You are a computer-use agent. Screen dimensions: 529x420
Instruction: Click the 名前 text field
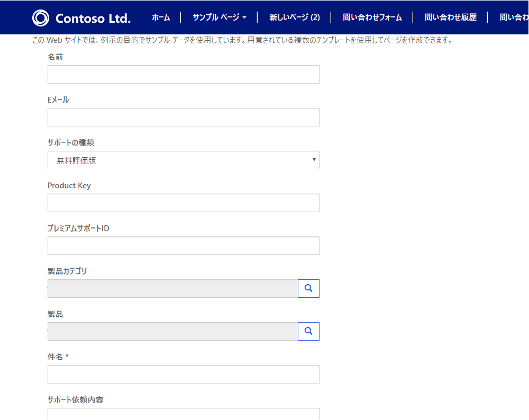[184, 74]
